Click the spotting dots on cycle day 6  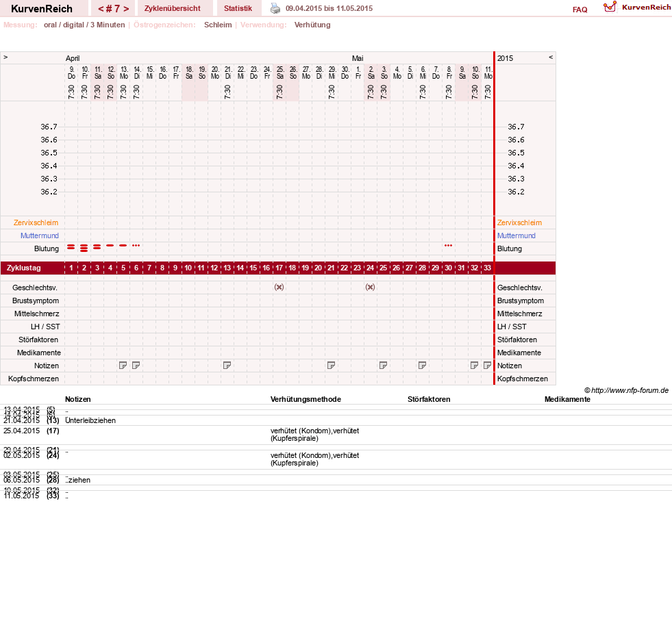tap(136, 245)
